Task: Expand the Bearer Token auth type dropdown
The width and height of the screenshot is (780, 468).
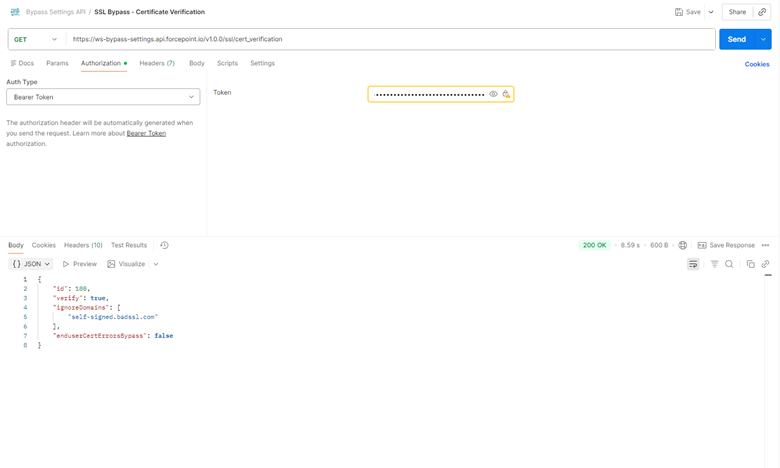Action: point(103,97)
